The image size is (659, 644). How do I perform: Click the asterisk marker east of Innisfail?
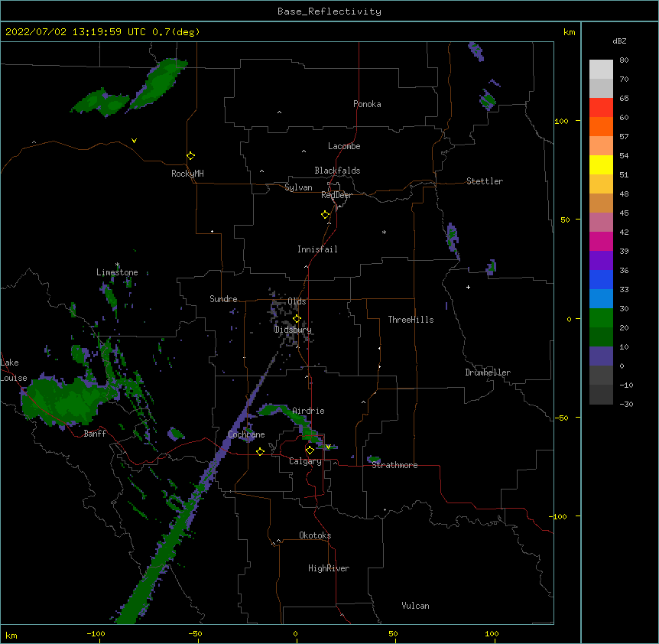coord(384,232)
